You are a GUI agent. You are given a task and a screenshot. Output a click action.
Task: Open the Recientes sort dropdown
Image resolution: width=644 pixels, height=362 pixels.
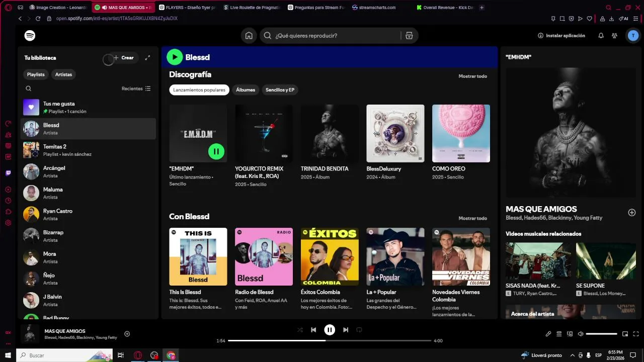coord(136,88)
